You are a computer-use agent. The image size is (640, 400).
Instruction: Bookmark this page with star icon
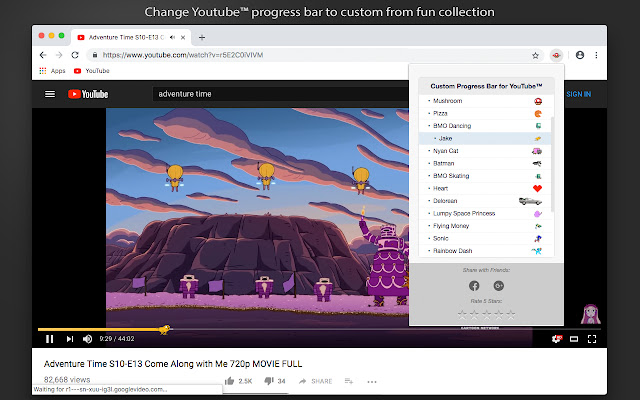(x=536, y=56)
